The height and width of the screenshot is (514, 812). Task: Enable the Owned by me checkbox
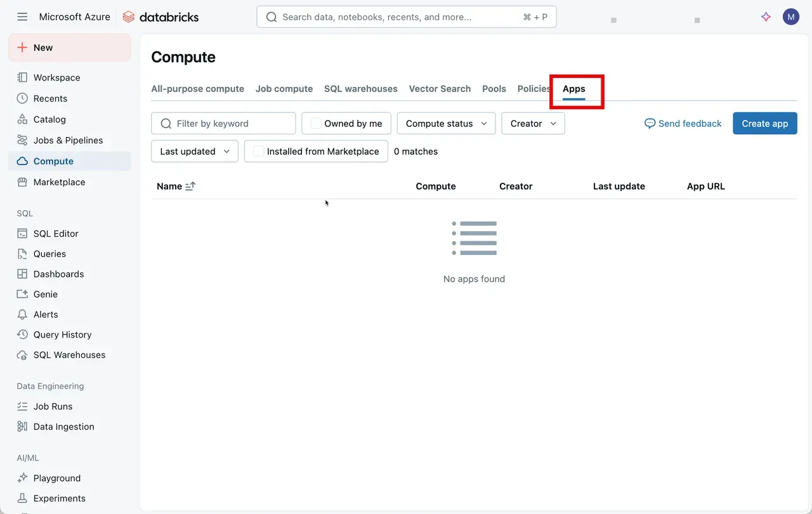(316, 124)
